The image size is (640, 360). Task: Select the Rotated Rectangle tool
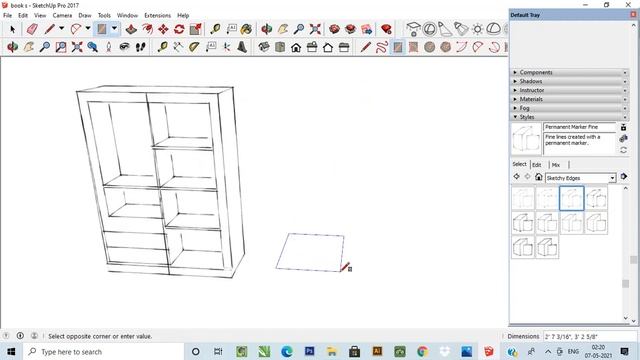coord(413,47)
